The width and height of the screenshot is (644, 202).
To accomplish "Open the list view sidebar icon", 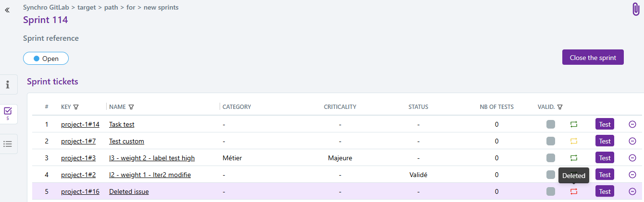I will click(x=8, y=144).
